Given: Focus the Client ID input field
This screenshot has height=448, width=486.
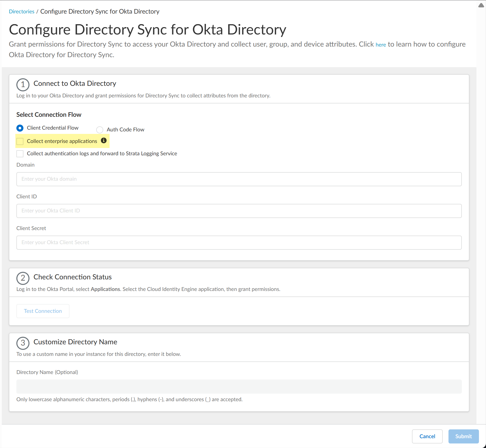Looking at the screenshot, I should point(239,211).
